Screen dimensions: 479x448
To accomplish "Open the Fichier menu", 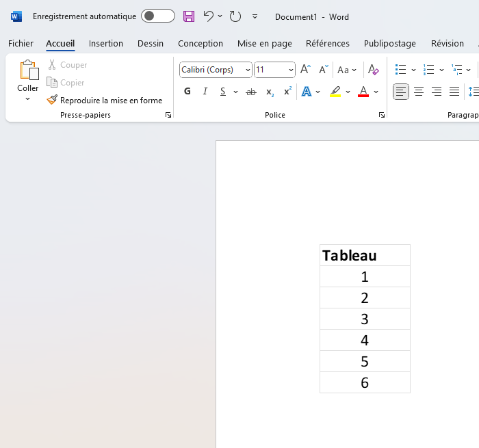I will 21,44.
